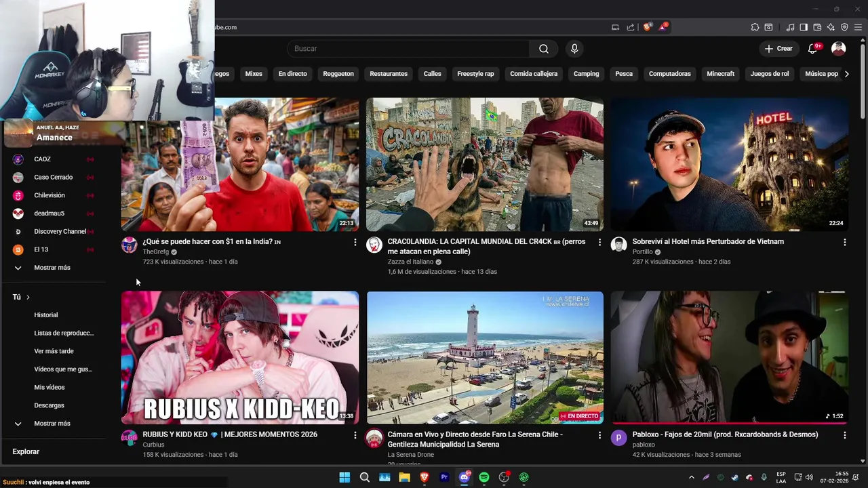
Task: Open File Explorer from the taskbar
Action: 405,477
